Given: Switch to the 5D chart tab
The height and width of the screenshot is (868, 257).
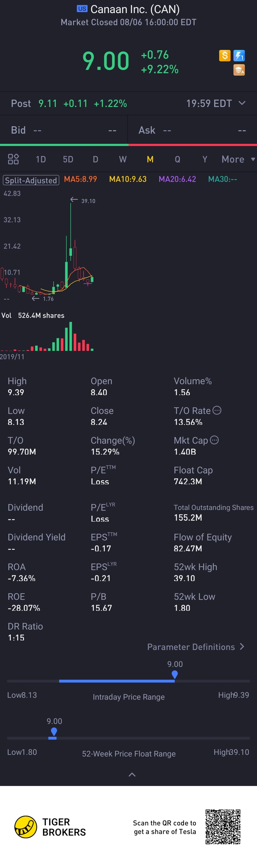Looking at the screenshot, I should tap(68, 159).
